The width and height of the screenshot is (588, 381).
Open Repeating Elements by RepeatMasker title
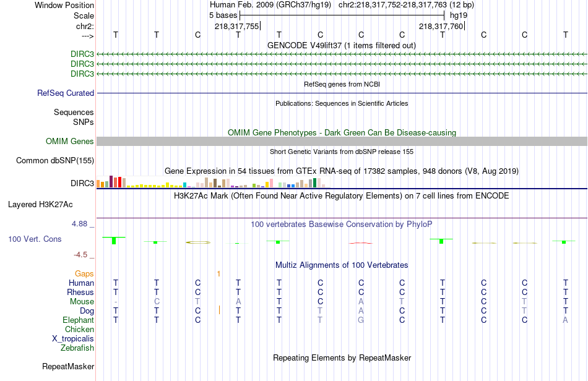click(342, 357)
